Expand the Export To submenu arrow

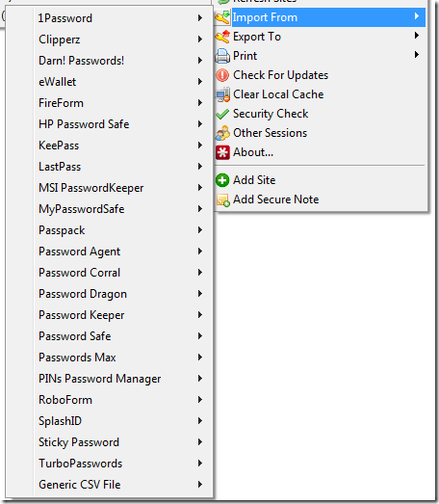417,36
